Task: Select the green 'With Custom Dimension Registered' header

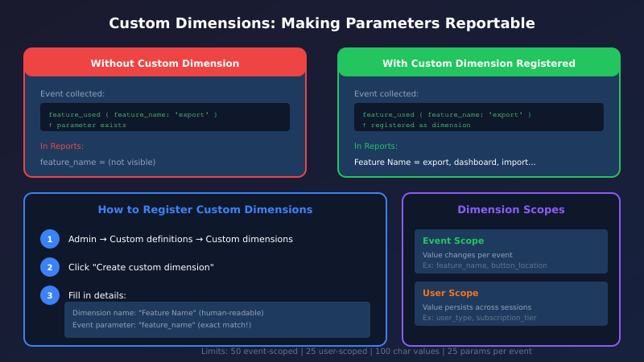Action: coord(478,63)
